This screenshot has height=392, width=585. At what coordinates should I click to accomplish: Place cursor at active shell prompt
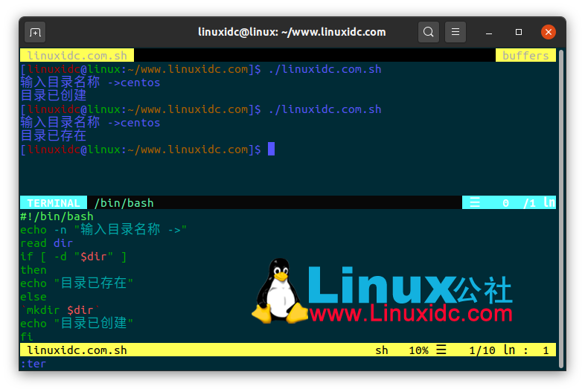tap(271, 149)
